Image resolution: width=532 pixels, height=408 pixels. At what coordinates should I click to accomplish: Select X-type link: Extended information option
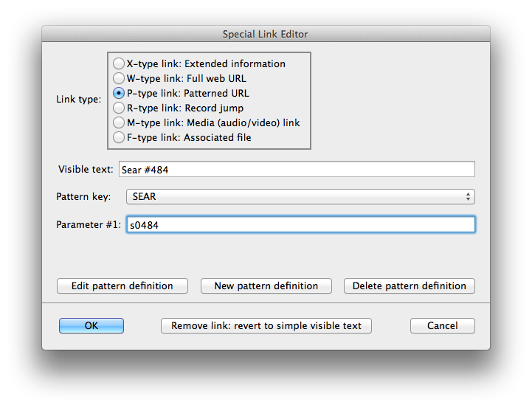tap(119, 64)
